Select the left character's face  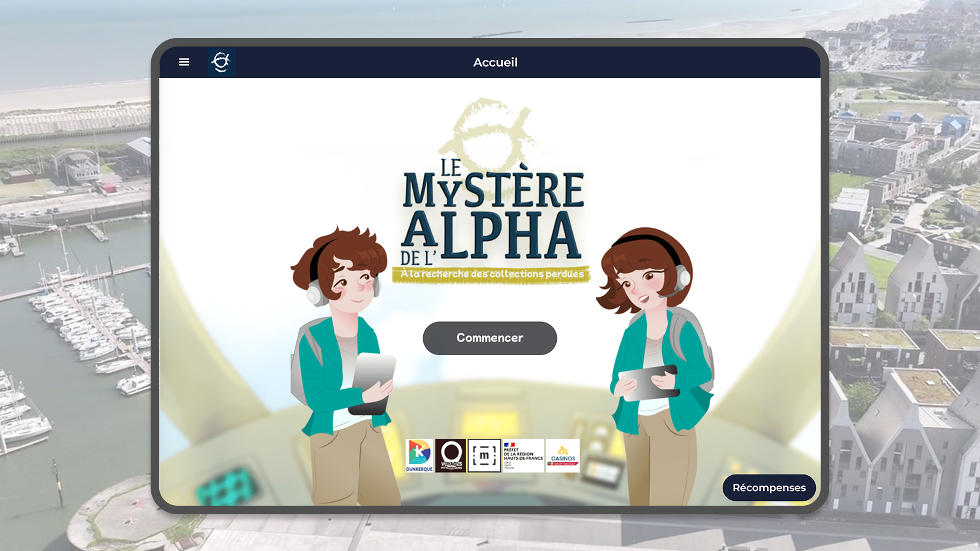coord(352,283)
